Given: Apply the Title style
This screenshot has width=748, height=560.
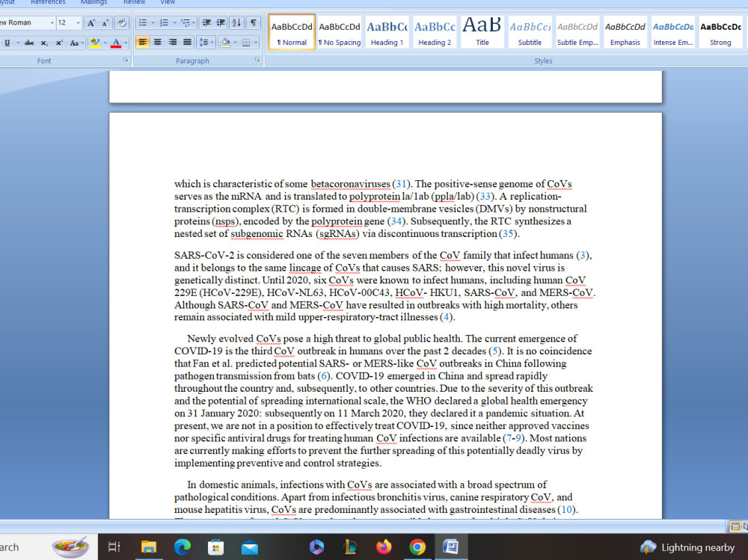Looking at the screenshot, I should (x=482, y=32).
